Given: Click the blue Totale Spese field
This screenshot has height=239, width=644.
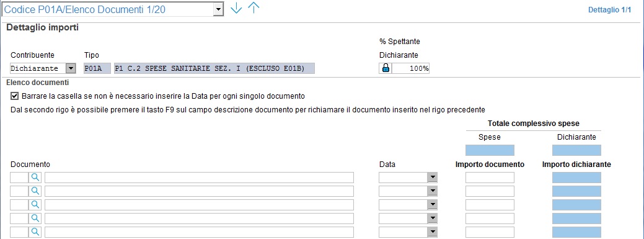Looking at the screenshot, I should point(490,150).
